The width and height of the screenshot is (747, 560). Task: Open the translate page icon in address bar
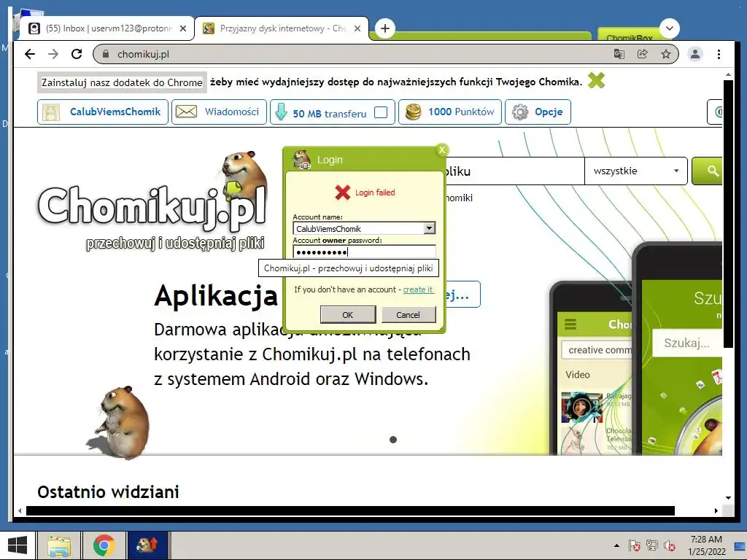click(619, 54)
